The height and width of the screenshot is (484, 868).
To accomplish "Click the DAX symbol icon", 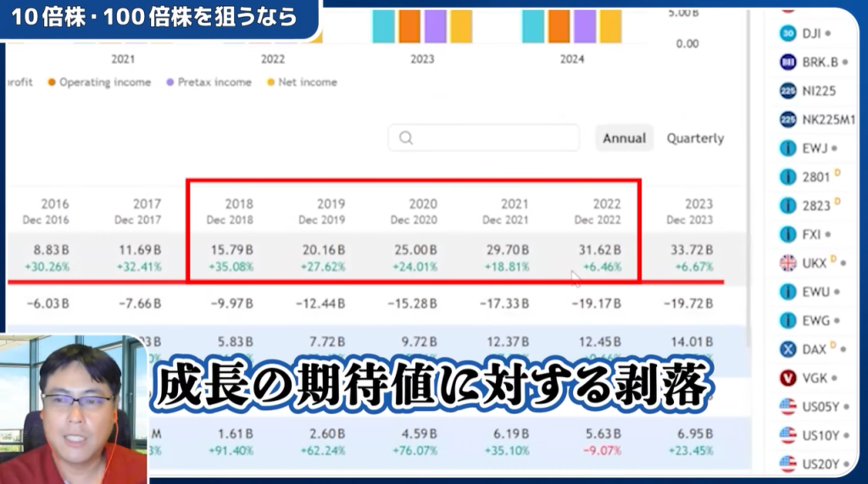I will pos(787,348).
